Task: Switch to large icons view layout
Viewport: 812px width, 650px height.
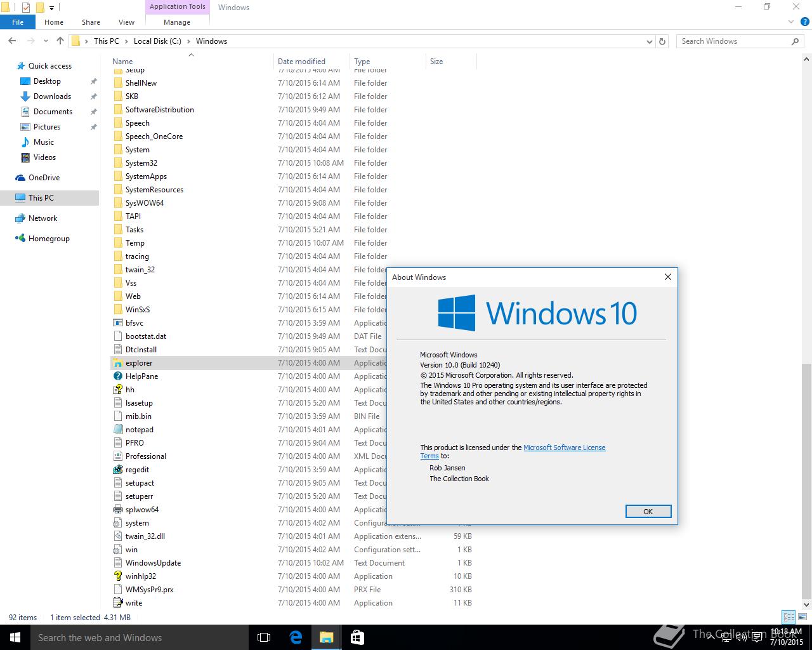Action: 802,617
